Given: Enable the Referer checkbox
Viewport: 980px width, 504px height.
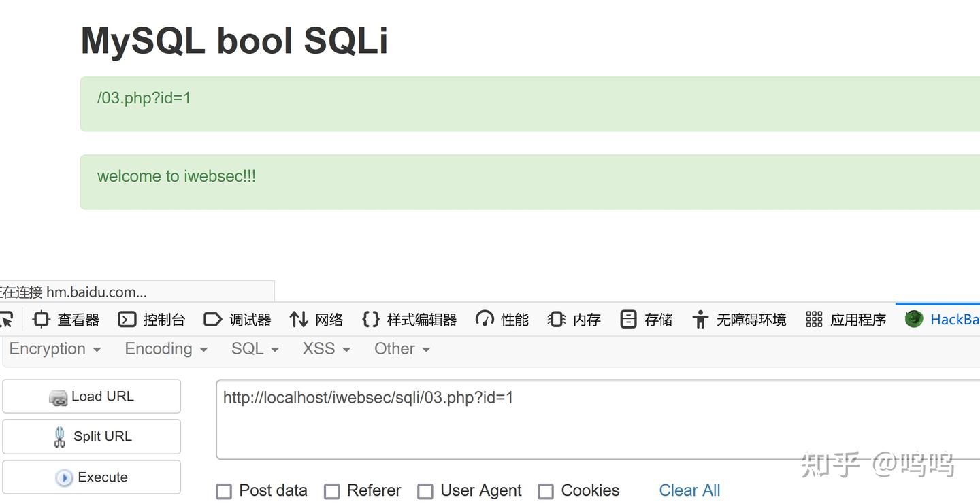Looking at the screenshot, I should point(332,490).
